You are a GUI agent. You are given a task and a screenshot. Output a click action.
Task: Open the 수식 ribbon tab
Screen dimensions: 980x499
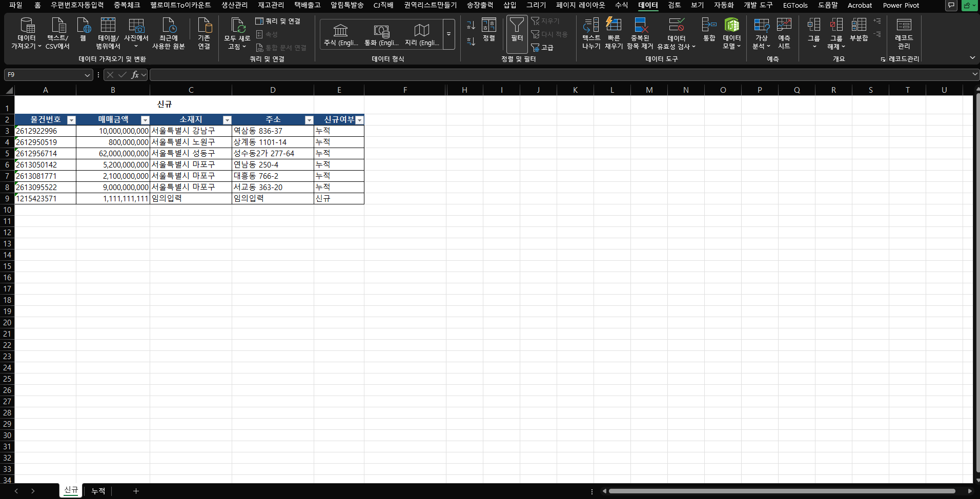coord(621,5)
